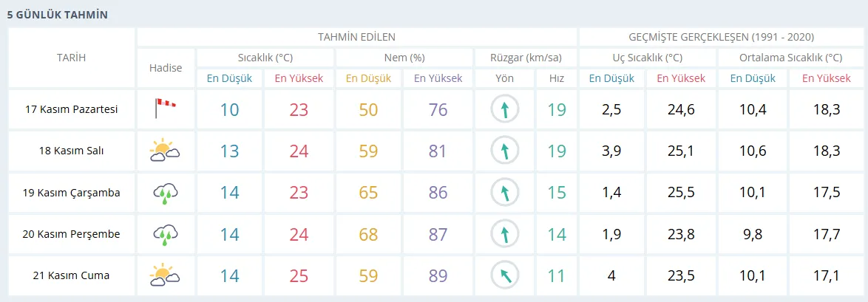Click the northwest wind arrow for 21 Kasım
The width and height of the screenshot is (868, 302).
click(x=505, y=276)
